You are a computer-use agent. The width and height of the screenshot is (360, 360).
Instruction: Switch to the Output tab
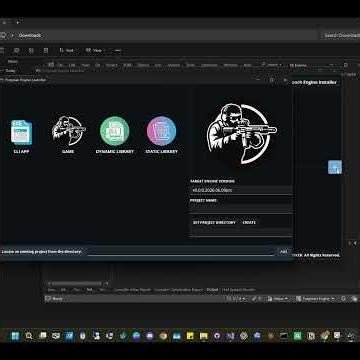[x=213, y=290]
